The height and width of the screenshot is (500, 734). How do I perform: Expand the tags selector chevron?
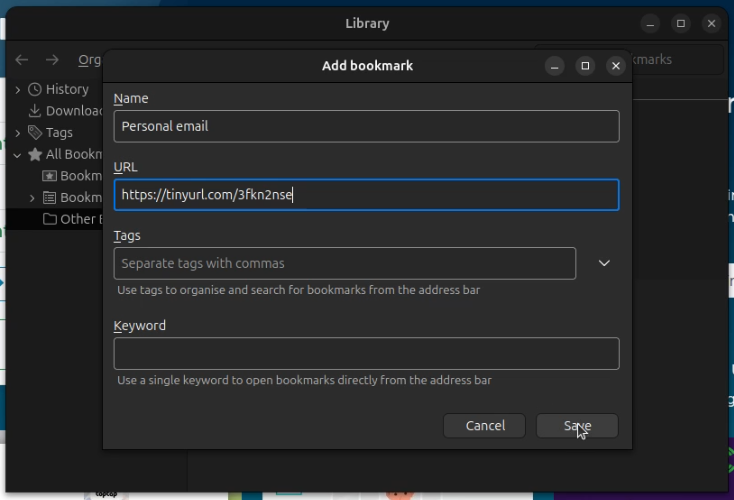pos(604,263)
